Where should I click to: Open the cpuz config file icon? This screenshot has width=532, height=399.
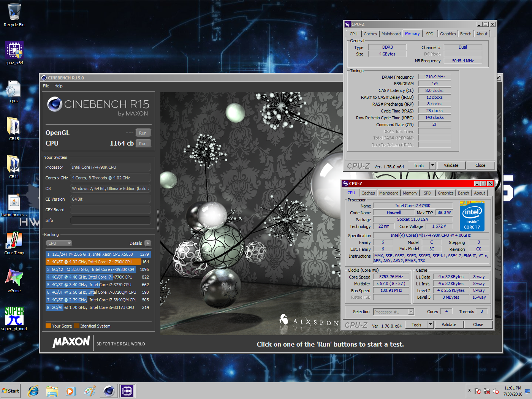click(14, 91)
